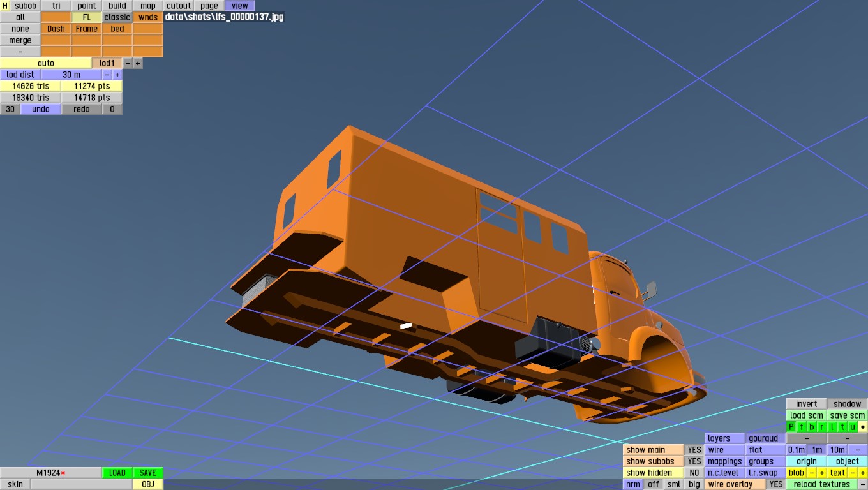Select the u underside view button
This screenshot has height=490, width=868.
[x=853, y=427]
